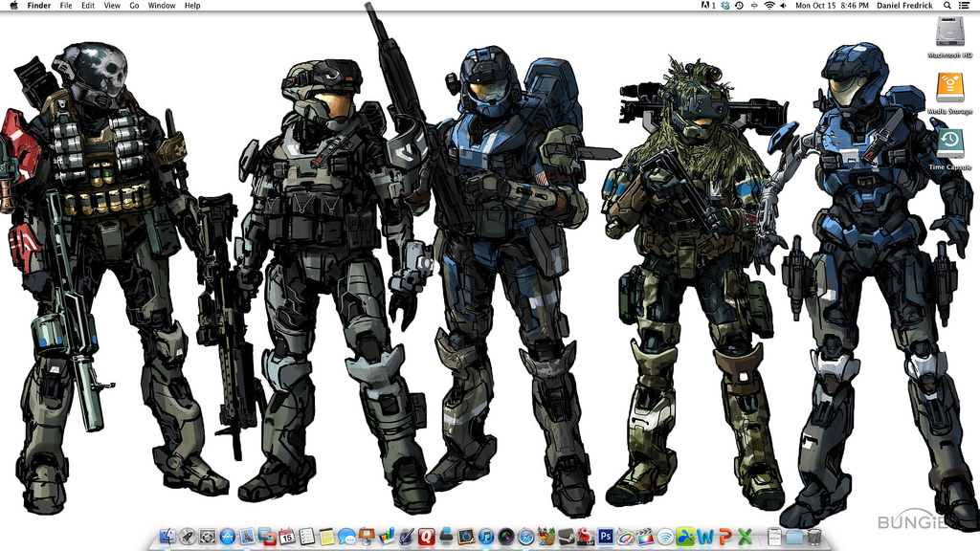Open the Window menu
The height and width of the screenshot is (551, 980).
point(161,6)
